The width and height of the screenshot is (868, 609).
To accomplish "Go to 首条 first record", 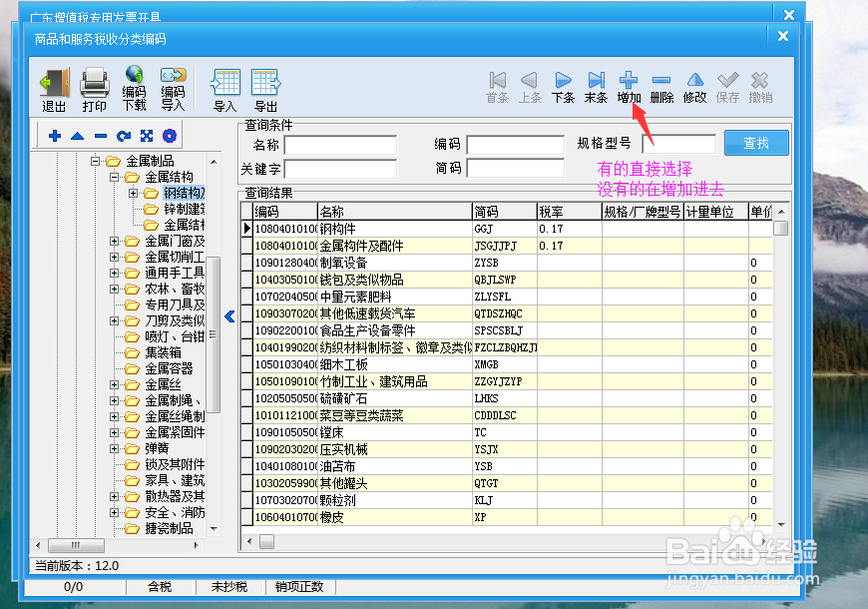I will pos(497,80).
